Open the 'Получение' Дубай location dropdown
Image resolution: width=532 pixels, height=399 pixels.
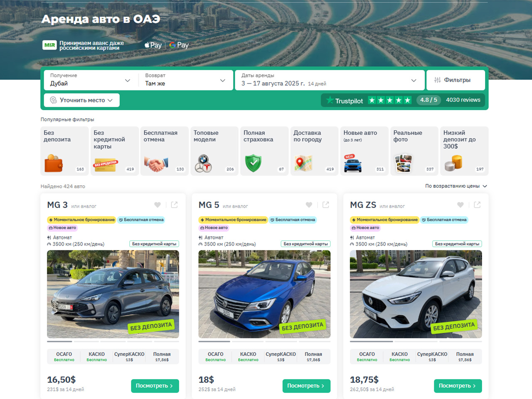[91, 80]
